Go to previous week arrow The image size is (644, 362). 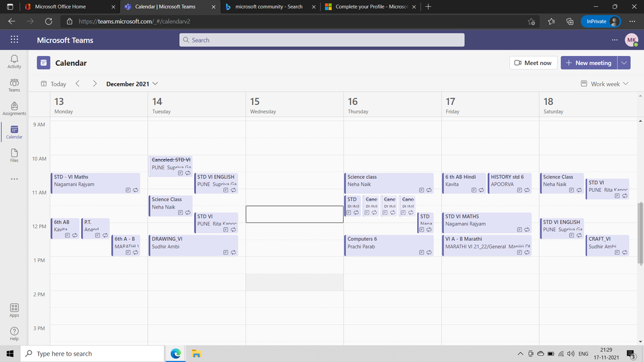tap(77, 84)
